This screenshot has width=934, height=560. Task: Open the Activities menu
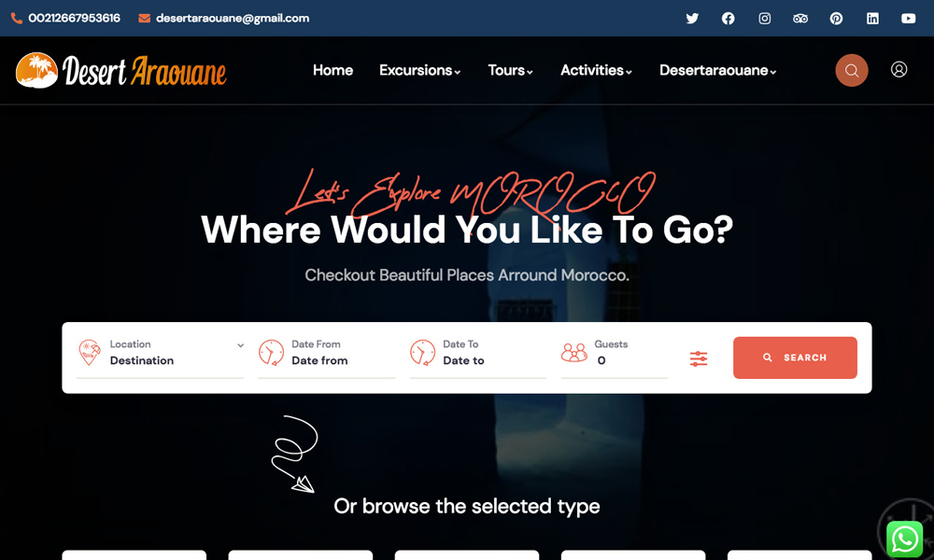[x=596, y=70]
